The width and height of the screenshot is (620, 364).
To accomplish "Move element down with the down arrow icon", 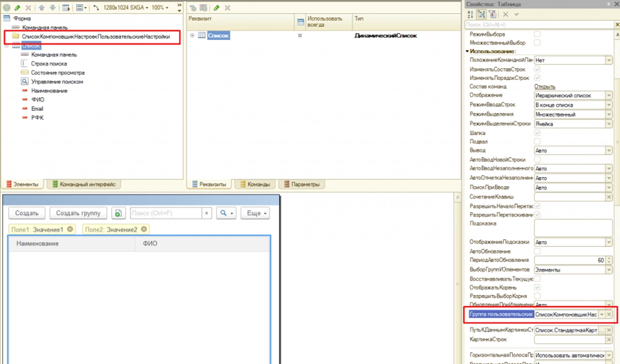I will pyautogui.click(x=52, y=8).
